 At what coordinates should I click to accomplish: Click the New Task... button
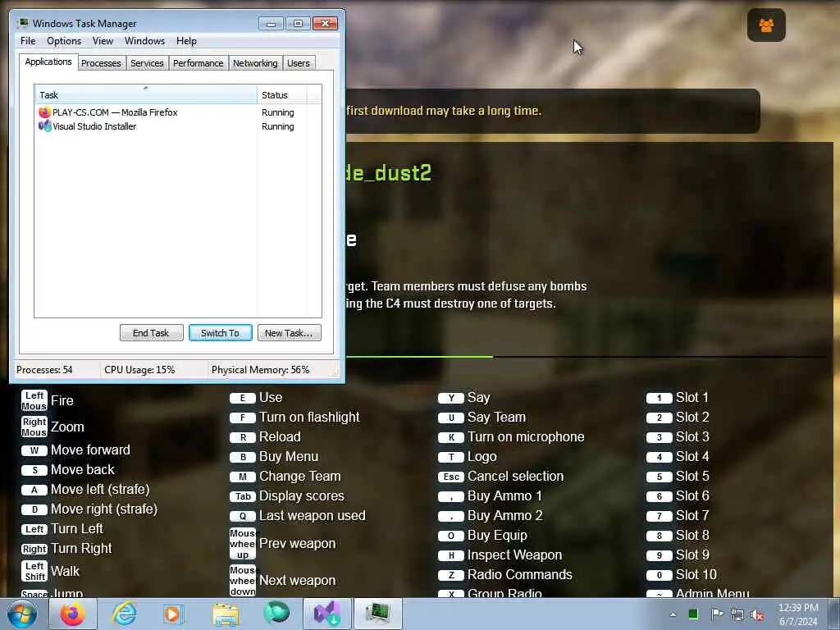[289, 333]
